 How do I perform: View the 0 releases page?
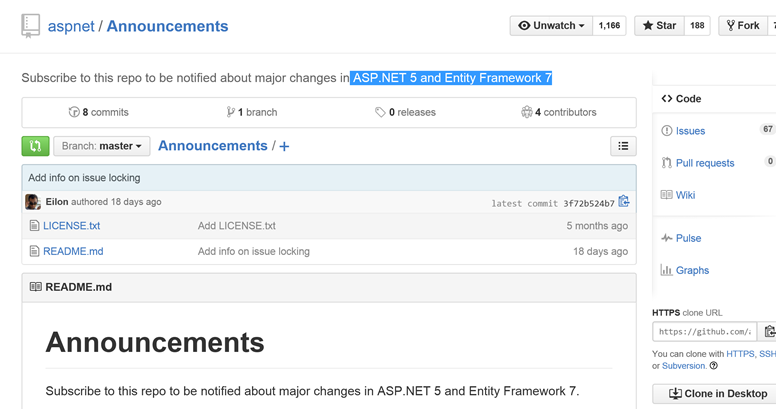coord(405,112)
